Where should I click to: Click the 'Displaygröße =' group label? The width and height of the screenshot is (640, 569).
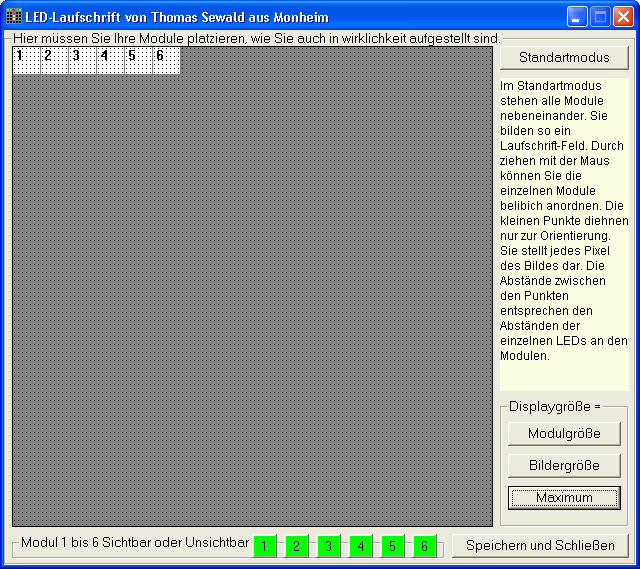coord(555,407)
